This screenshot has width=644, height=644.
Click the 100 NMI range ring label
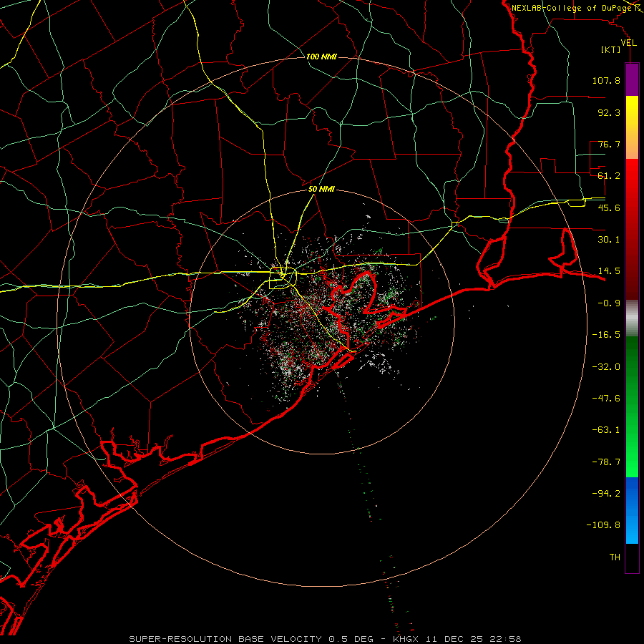click(x=321, y=57)
